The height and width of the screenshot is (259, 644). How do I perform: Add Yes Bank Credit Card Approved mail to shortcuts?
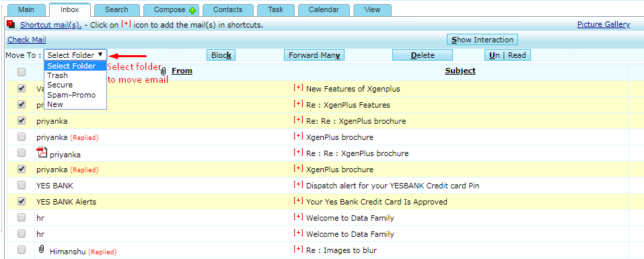pyautogui.click(x=298, y=201)
